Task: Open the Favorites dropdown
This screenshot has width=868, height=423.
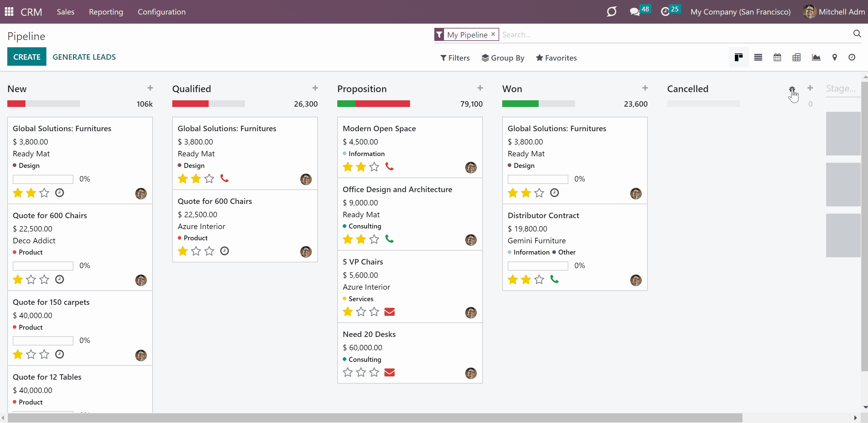Action: (556, 58)
